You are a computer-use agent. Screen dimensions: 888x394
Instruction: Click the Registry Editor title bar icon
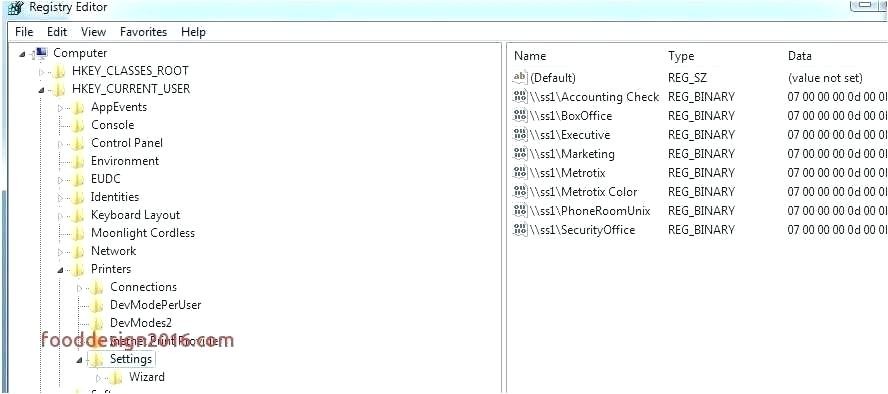pos(15,8)
